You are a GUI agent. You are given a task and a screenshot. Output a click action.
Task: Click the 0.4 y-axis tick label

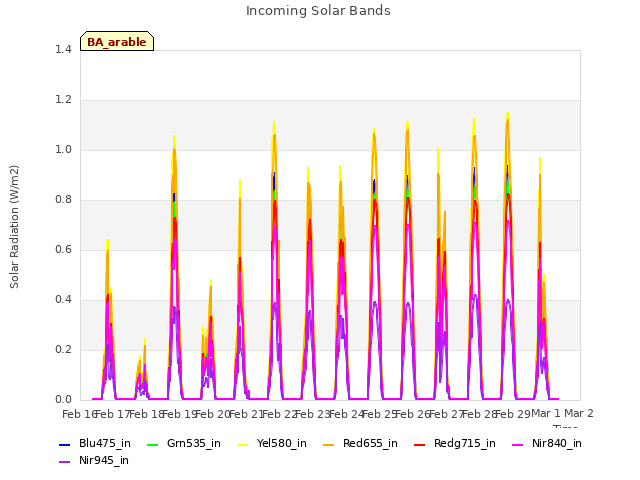(63, 300)
